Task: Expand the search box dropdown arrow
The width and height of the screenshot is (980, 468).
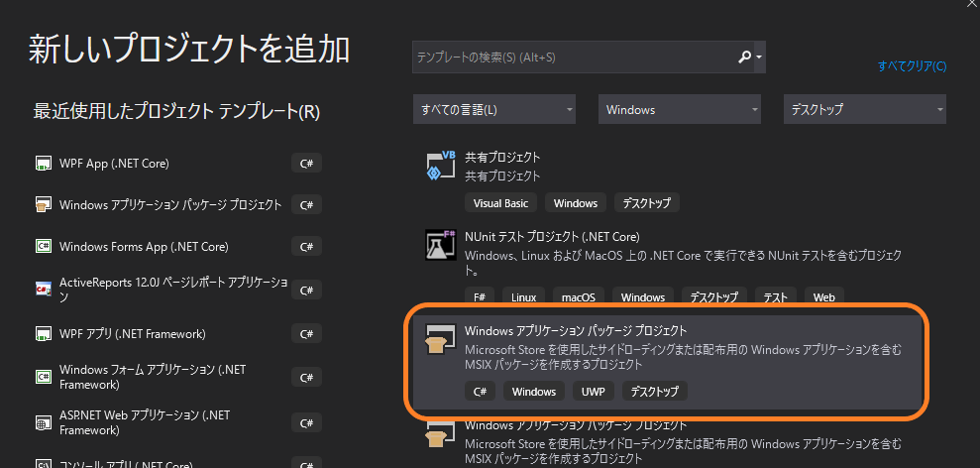Action: (x=759, y=57)
